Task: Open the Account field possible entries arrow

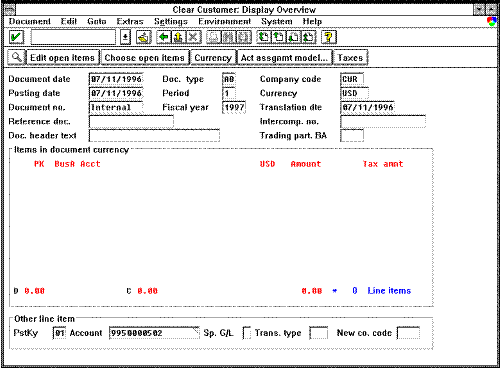Action: coord(196,330)
